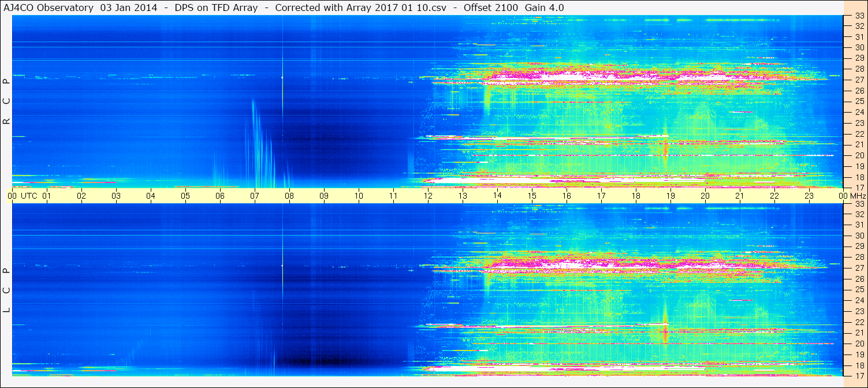The height and width of the screenshot is (388, 868).
Task: Select the 'Offset 2100' header value
Action: click(x=491, y=8)
